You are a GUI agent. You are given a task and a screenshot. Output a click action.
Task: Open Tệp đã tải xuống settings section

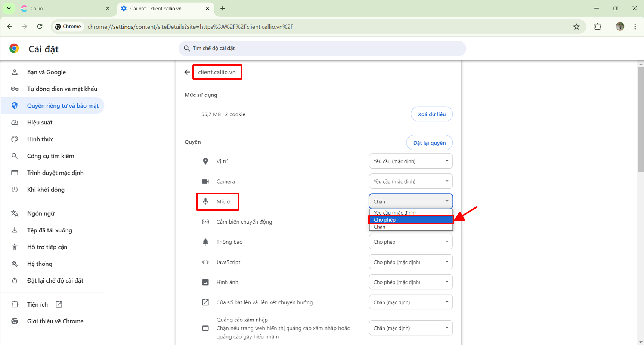tap(52, 230)
